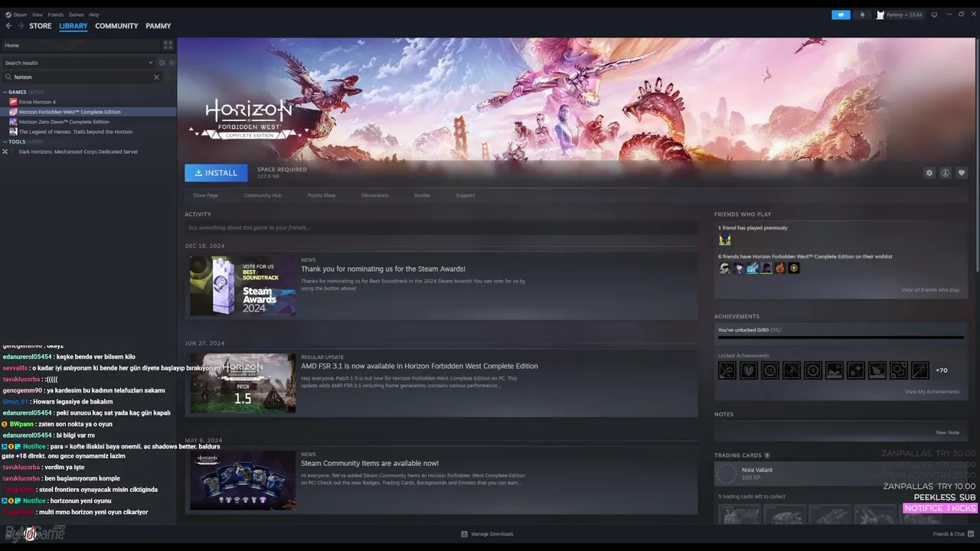Image resolution: width=980 pixels, height=551 pixels.
Task: Clear the horizon search text
Action: coord(156,77)
